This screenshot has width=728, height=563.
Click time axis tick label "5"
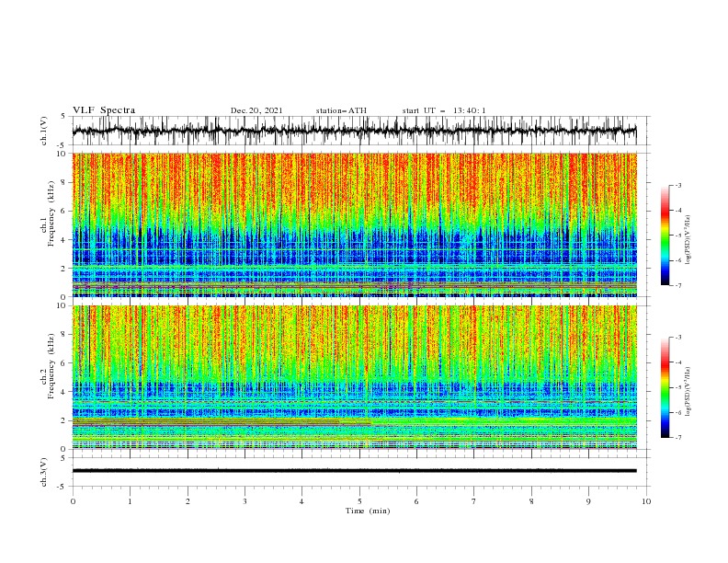[x=359, y=501]
